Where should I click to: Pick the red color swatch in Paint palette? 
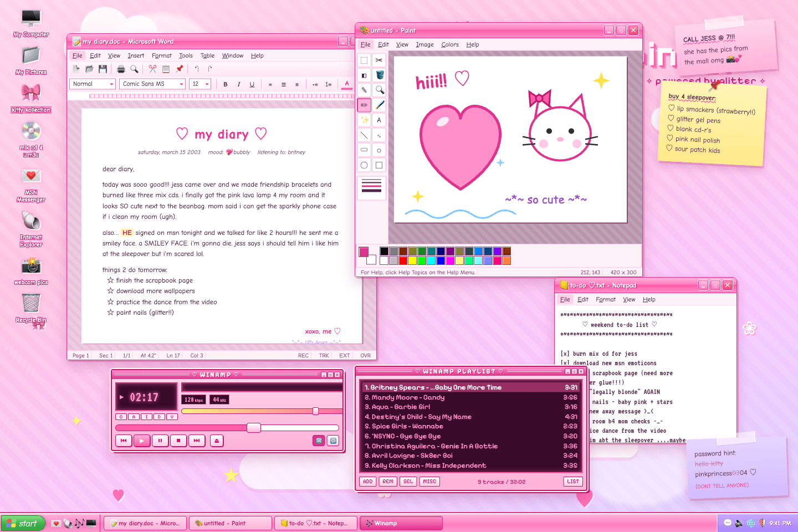click(x=403, y=260)
